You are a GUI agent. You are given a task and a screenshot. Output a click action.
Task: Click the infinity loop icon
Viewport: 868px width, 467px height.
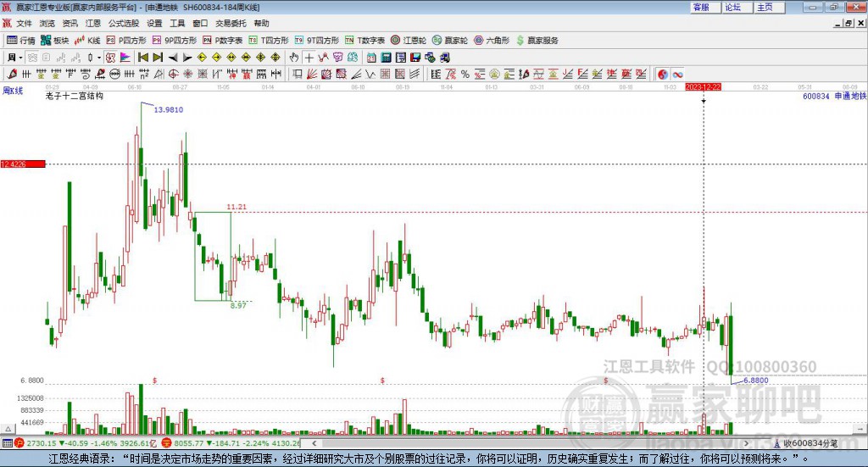pos(677,74)
